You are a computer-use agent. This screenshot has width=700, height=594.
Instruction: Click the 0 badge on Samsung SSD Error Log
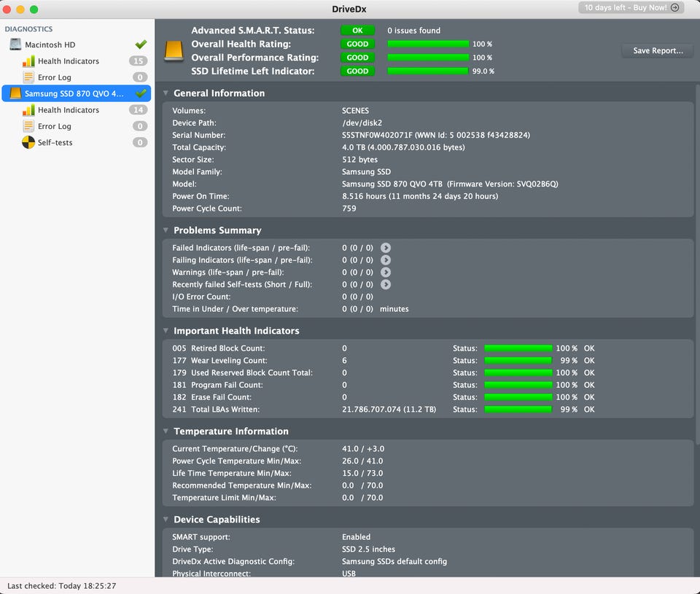(140, 126)
